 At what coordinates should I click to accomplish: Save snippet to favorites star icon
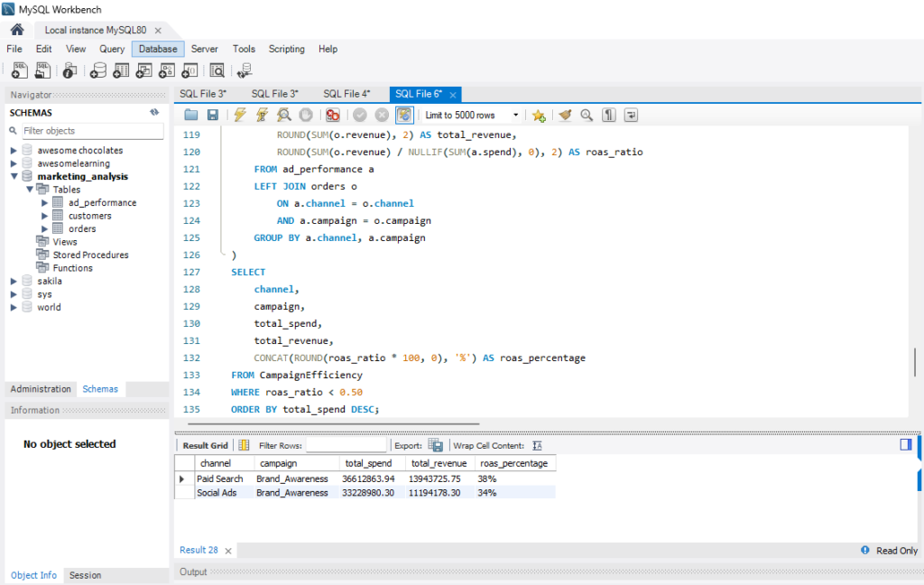tap(539, 115)
